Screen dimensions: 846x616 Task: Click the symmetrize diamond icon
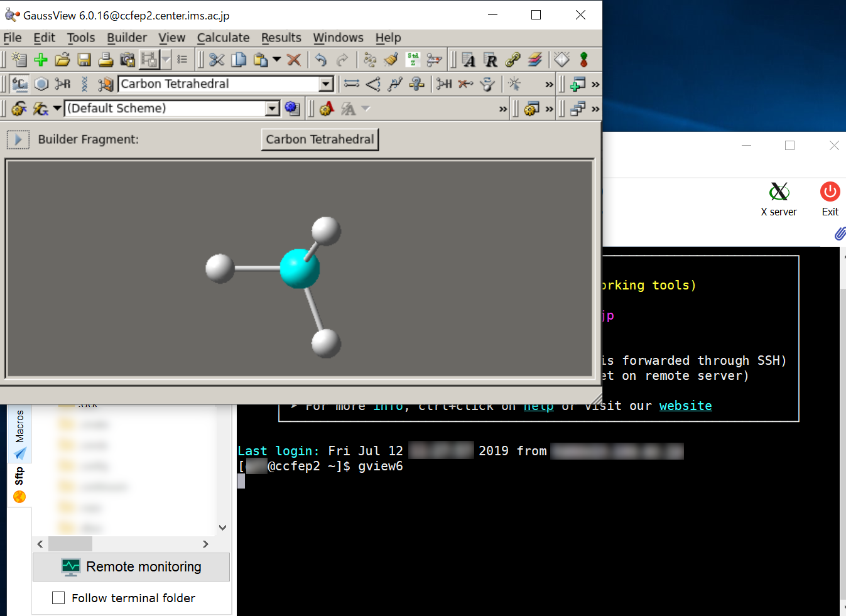click(561, 60)
